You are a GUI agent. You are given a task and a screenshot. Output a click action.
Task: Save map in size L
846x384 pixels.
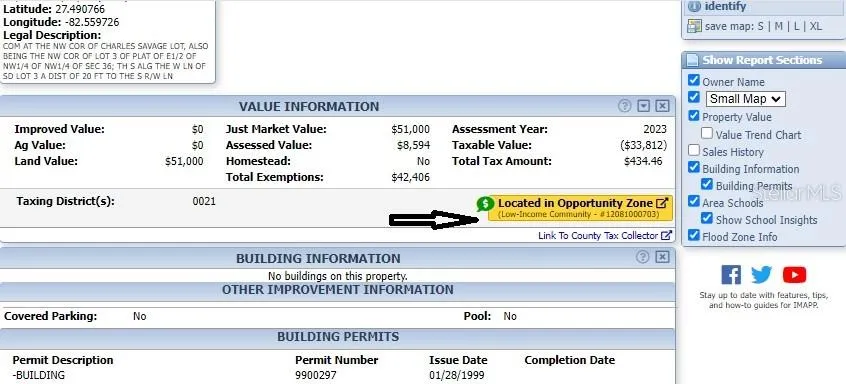796,26
